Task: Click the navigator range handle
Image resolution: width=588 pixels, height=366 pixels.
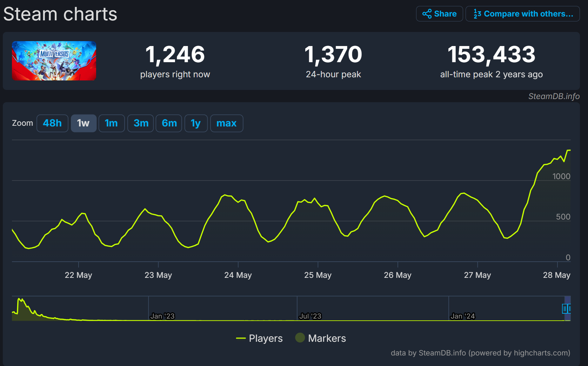Action: pos(564,309)
